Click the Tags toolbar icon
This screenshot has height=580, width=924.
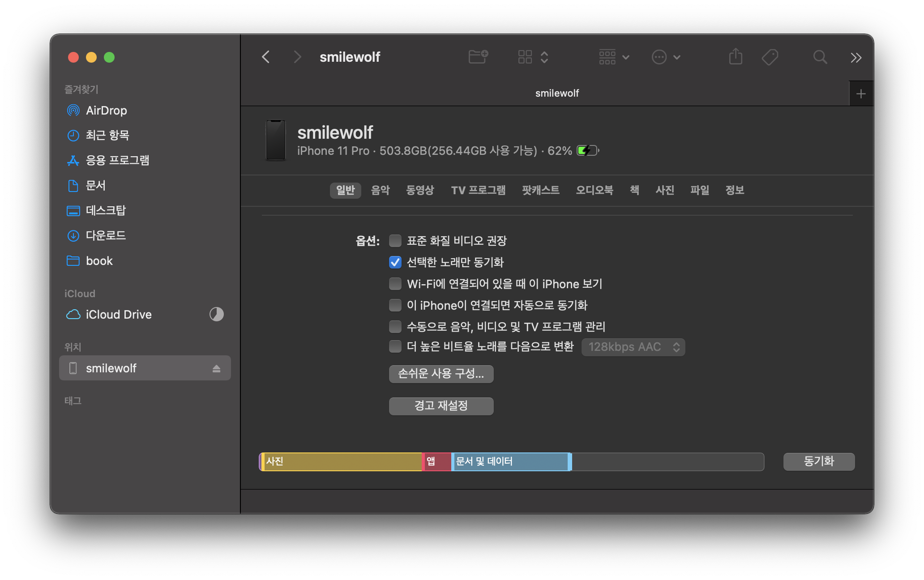(770, 57)
